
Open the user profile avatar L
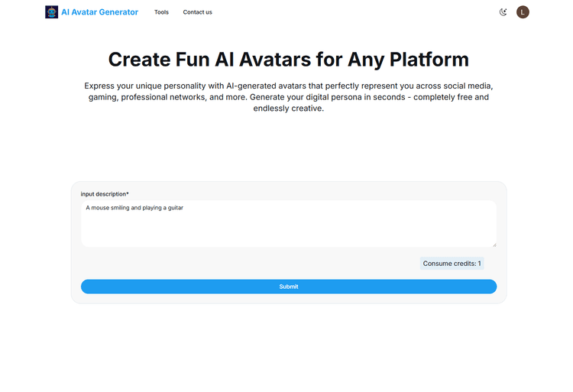[523, 12]
